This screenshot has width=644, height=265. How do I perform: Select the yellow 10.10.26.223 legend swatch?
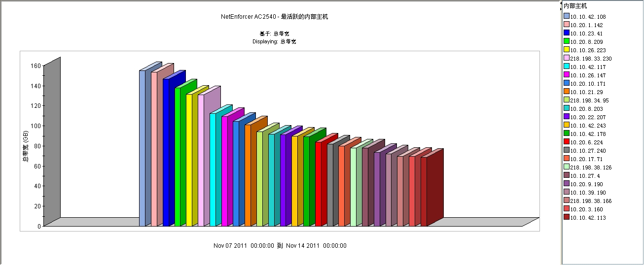567,50
